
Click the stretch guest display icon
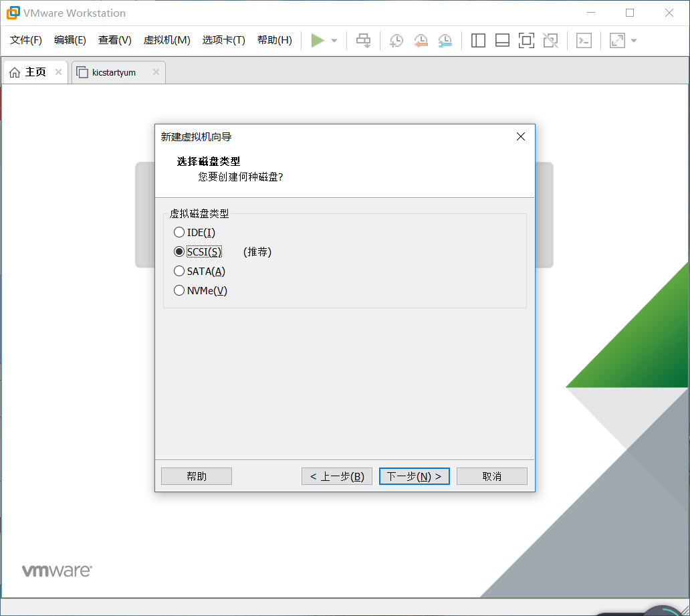tap(617, 41)
